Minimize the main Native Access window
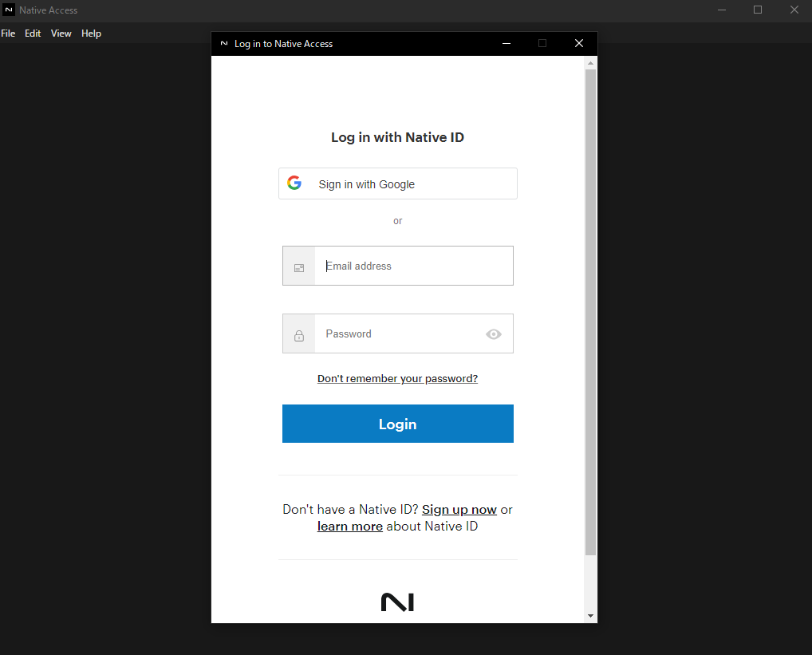Image resolution: width=812 pixels, height=655 pixels. coord(722,10)
